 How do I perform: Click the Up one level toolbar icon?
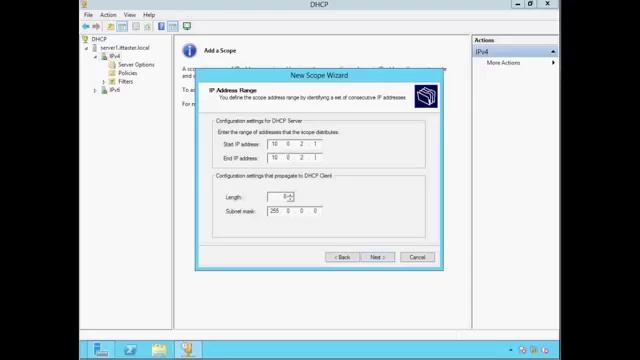[111, 27]
